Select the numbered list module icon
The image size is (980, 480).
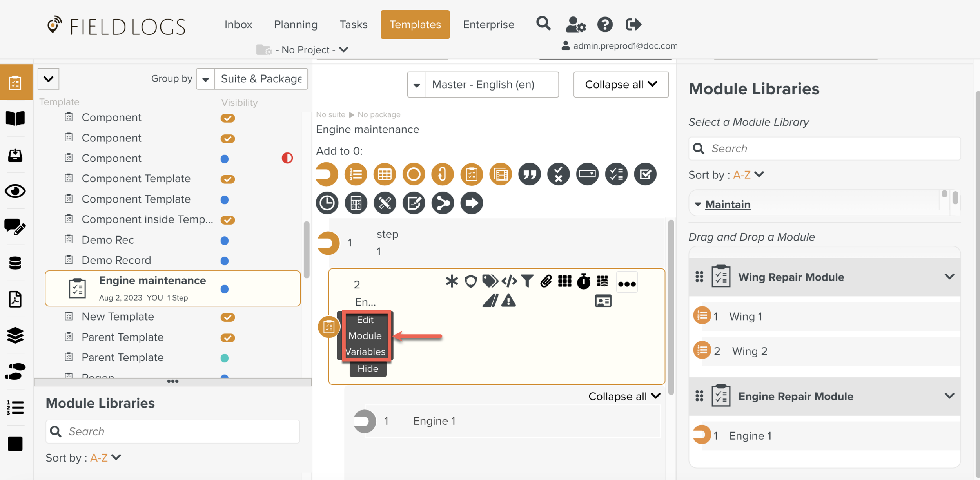click(356, 174)
